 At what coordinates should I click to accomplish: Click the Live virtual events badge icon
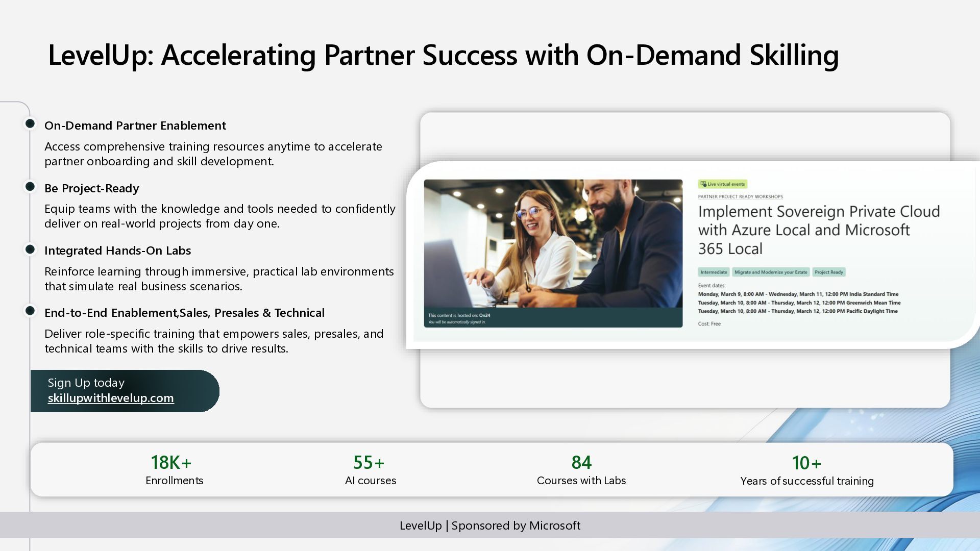click(703, 184)
